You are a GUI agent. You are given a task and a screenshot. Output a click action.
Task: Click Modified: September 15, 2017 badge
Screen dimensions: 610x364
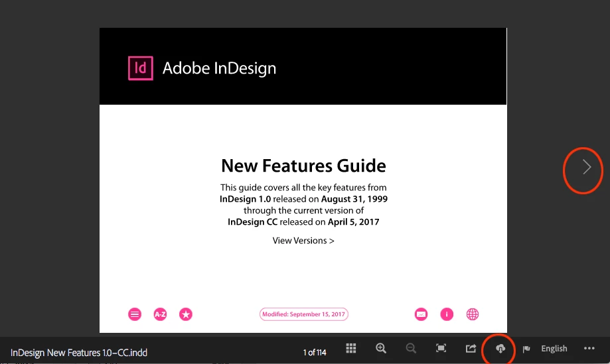tap(304, 314)
